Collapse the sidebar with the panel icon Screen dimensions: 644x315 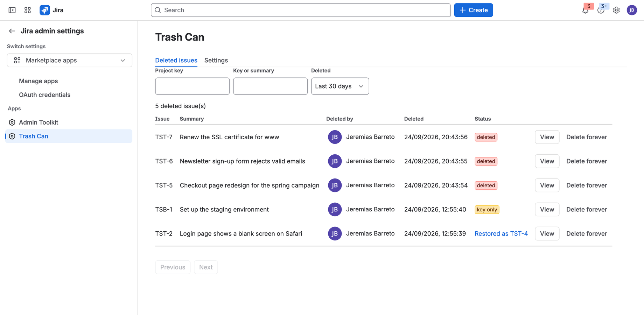tap(12, 10)
